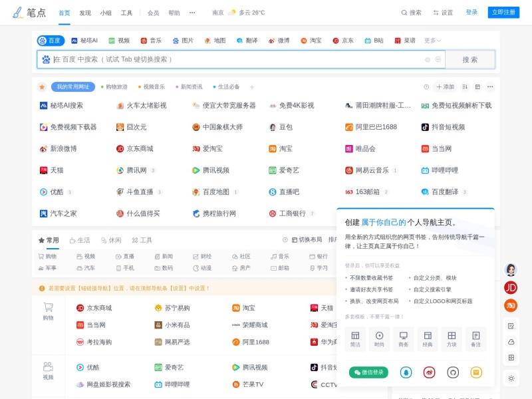This screenshot has width=532, height=399.
Task: Choose the 商务 template icon
Action: (x=404, y=339)
